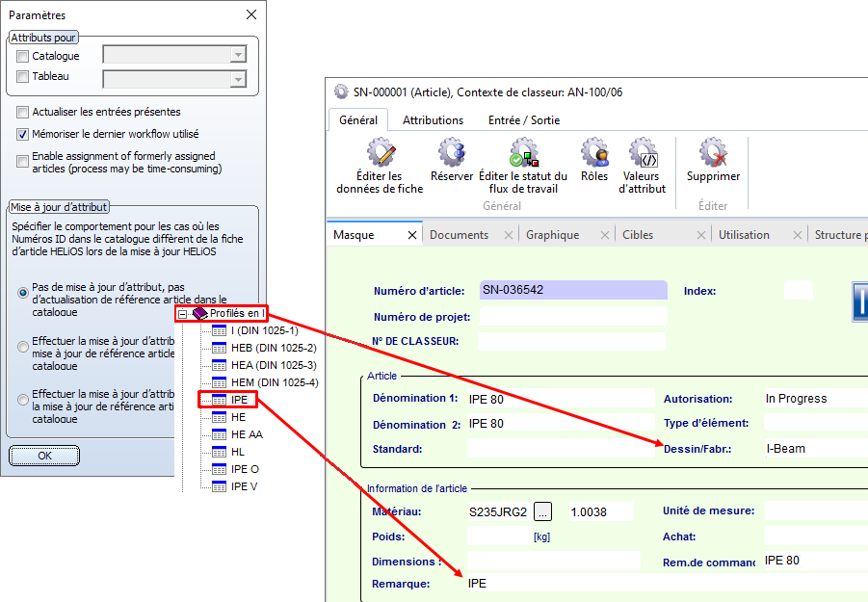
Task: Select the HEM (DIN 1025-4) table icon
Action: [x=220, y=382]
